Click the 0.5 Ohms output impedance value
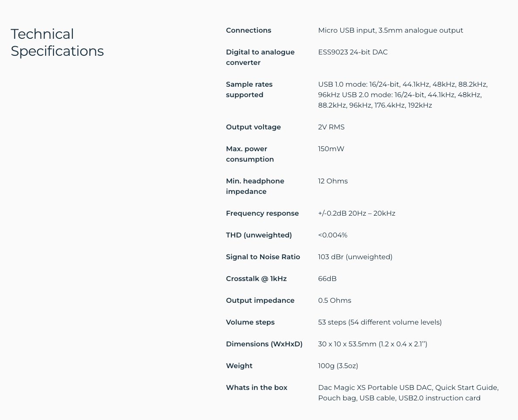Viewport: 518px width, 420px height. pyautogui.click(x=334, y=300)
